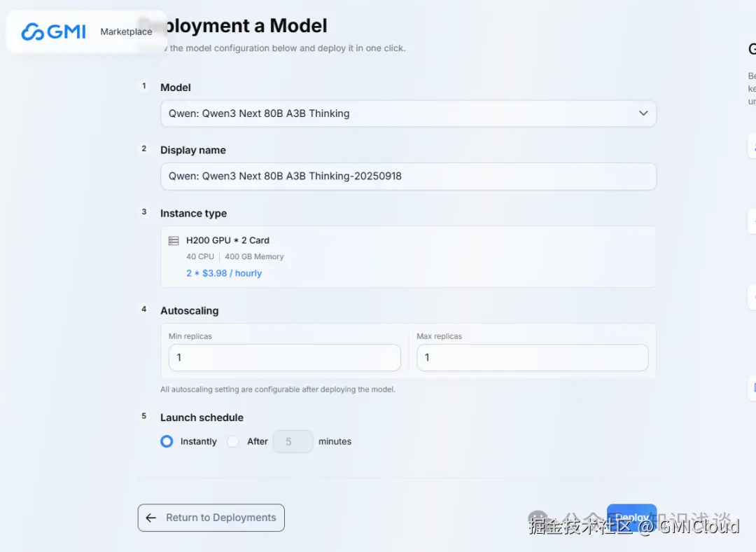Open the Marketplace menu item

pyautogui.click(x=126, y=32)
